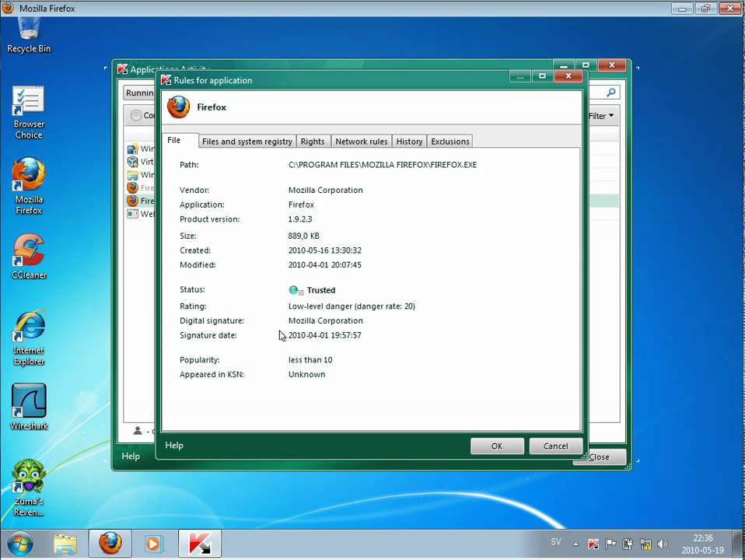The width and height of the screenshot is (745, 560).
Task: Click rating Low-level danger text
Action: pos(352,306)
